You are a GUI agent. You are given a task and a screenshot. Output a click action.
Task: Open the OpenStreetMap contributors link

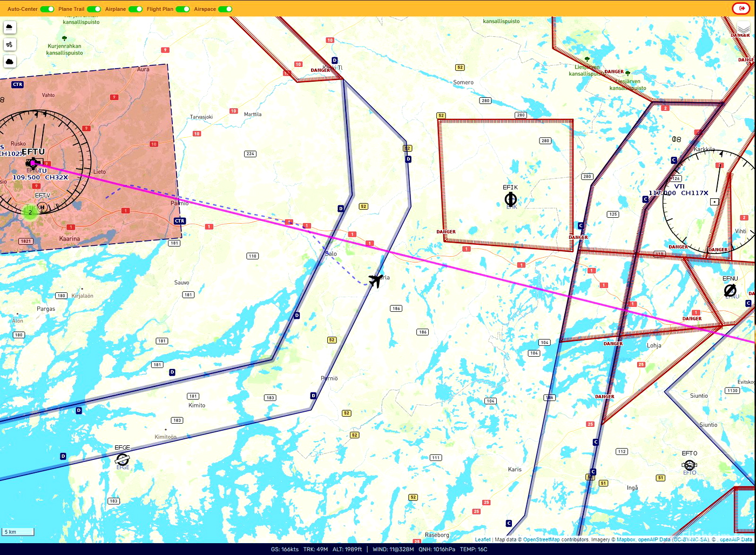pos(541,539)
